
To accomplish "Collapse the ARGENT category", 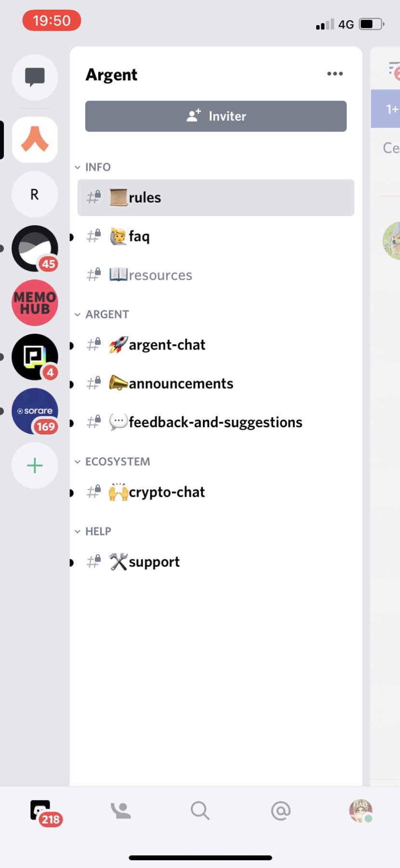I will tap(102, 314).
